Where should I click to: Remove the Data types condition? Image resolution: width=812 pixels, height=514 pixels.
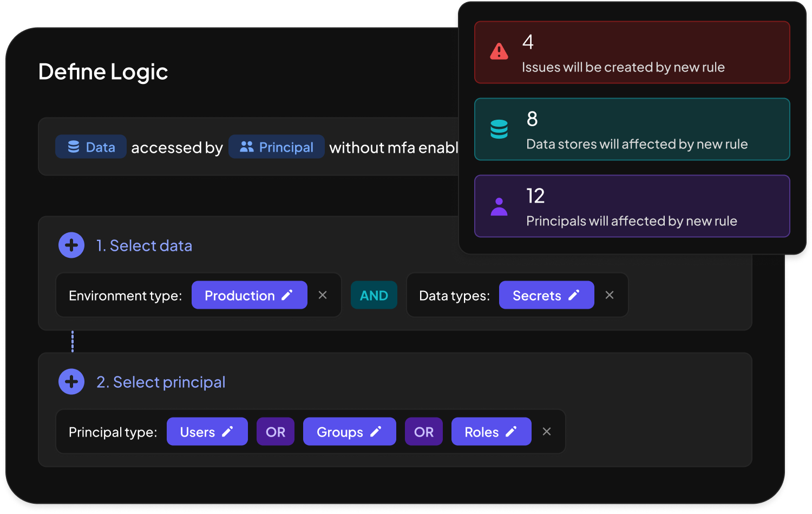click(x=610, y=295)
